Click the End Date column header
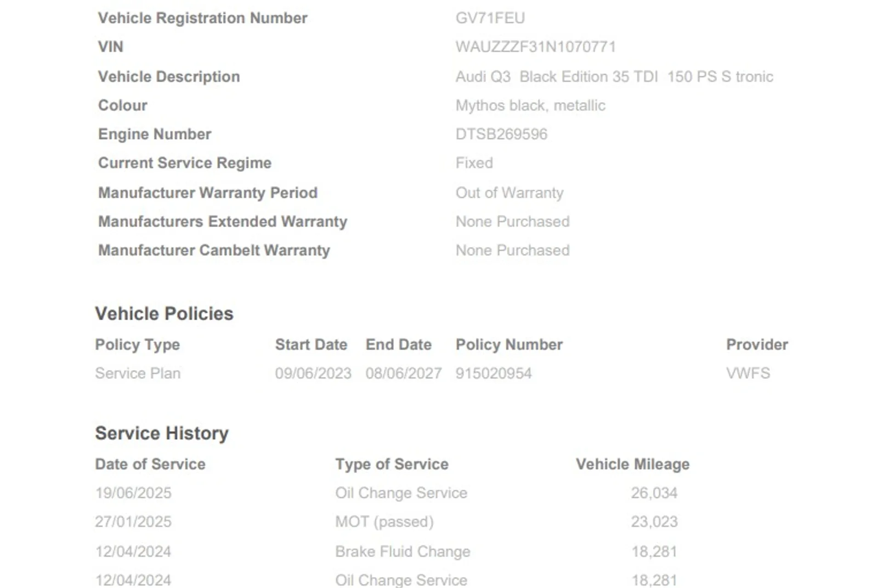Viewport: 882px width, 588px height. click(398, 345)
